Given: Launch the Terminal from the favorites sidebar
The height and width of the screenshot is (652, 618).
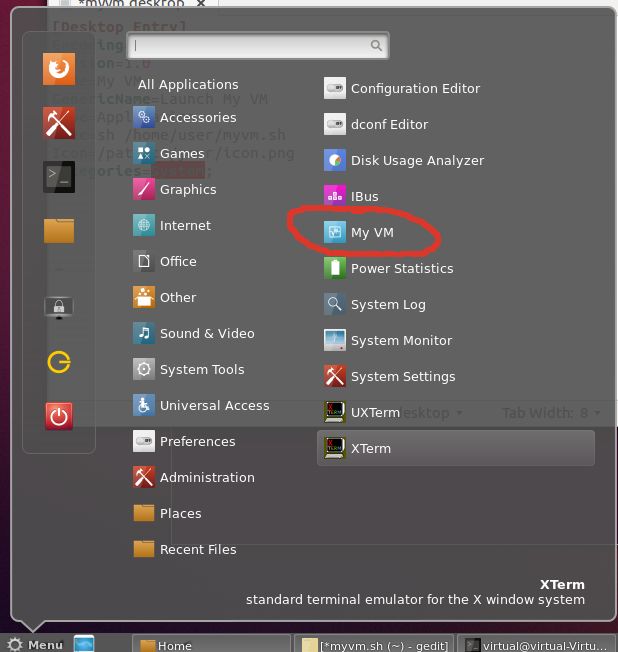Looking at the screenshot, I should tap(59, 177).
